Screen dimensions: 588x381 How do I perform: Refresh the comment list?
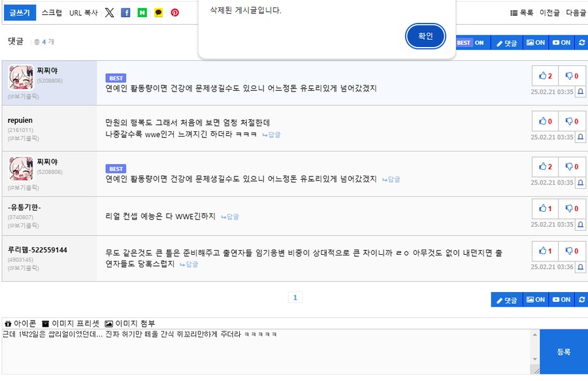(581, 42)
